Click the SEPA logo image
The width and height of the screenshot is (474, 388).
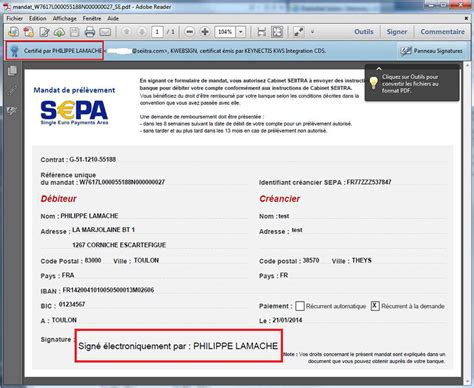tap(74, 112)
